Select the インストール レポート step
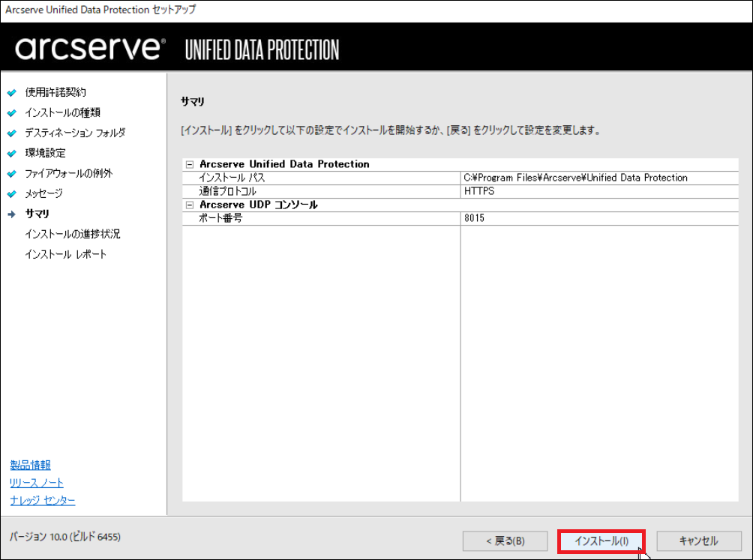 [65, 254]
